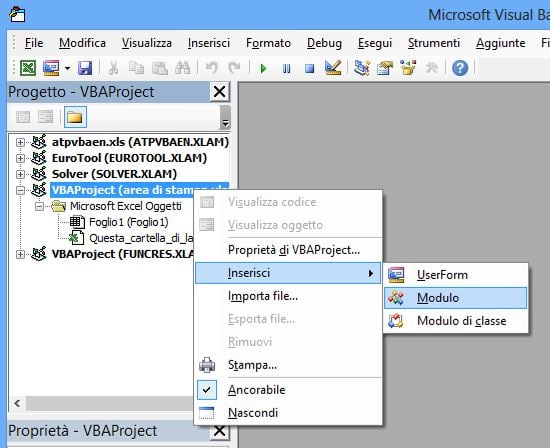The width and height of the screenshot is (550, 448).
Task: Choose Proprietà di VBAProject... in context menu
Action: pos(288,250)
